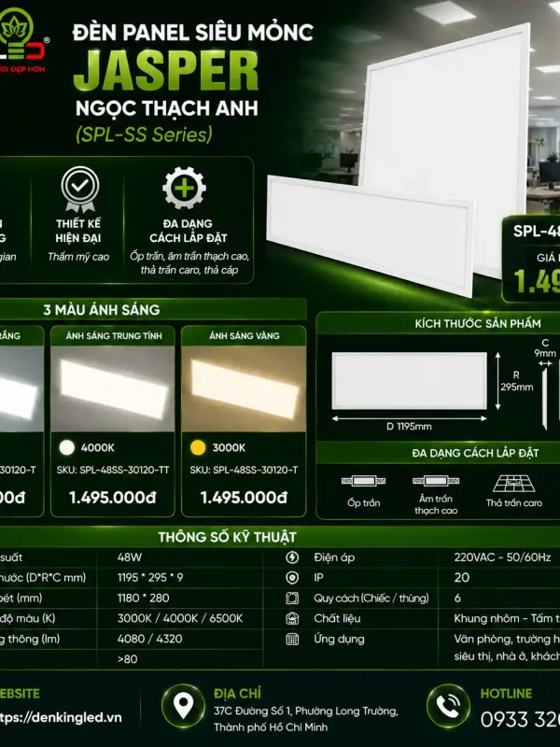Click the Âm trần thạch cao icon
This screenshot has height=747, width=560.
[x=436, y=481]
